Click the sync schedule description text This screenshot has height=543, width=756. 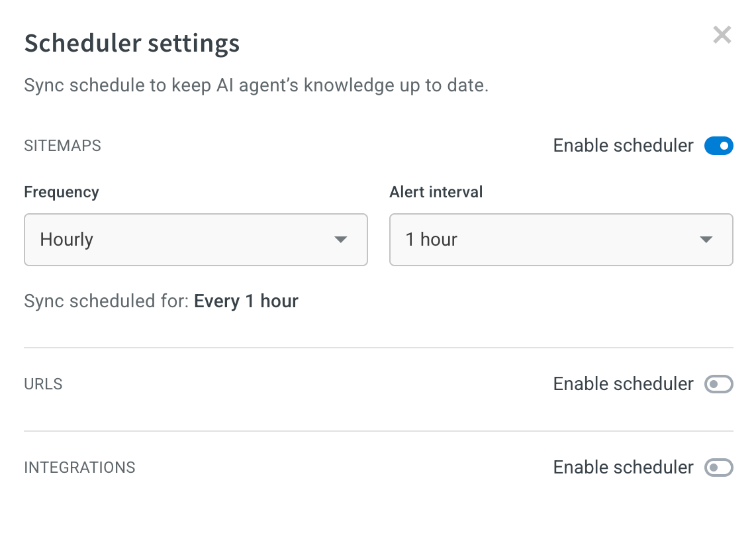click(x=256, y=85)
